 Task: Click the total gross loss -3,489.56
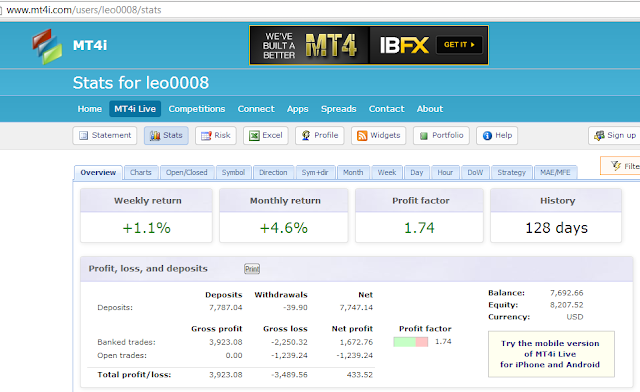[289, 375]
